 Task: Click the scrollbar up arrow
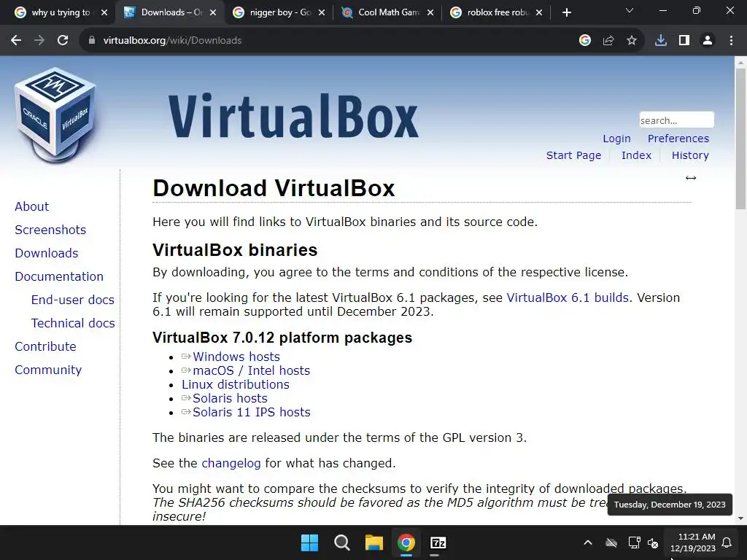point(740,62)
